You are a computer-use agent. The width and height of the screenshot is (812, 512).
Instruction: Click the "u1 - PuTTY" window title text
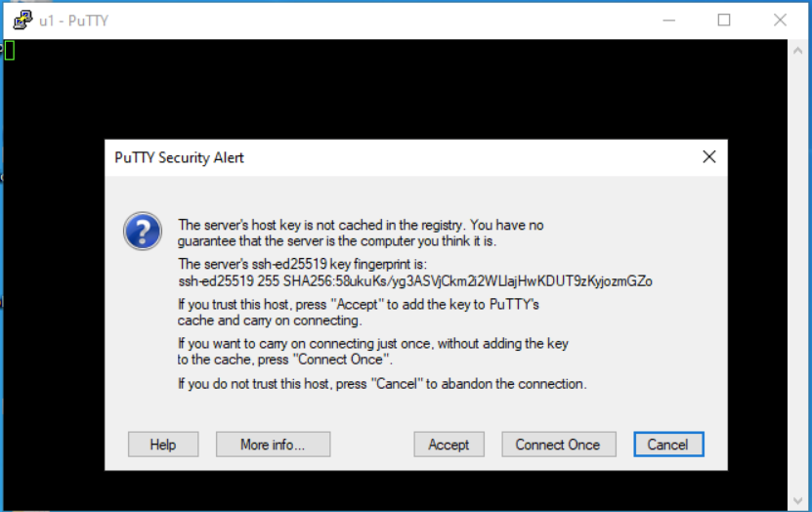tap(74, 20)
